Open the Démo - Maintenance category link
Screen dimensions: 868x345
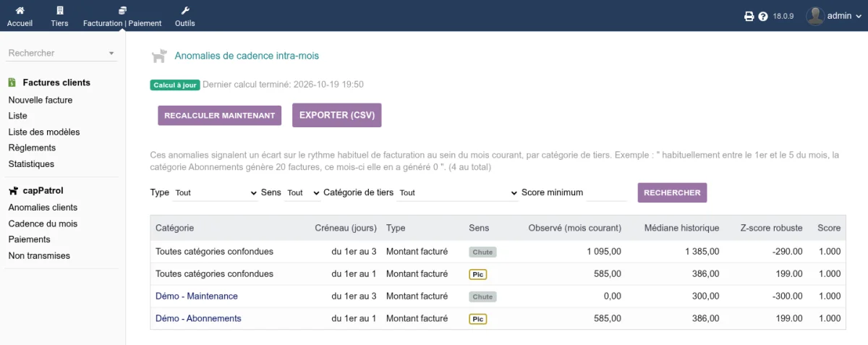[x=197, y=297]
